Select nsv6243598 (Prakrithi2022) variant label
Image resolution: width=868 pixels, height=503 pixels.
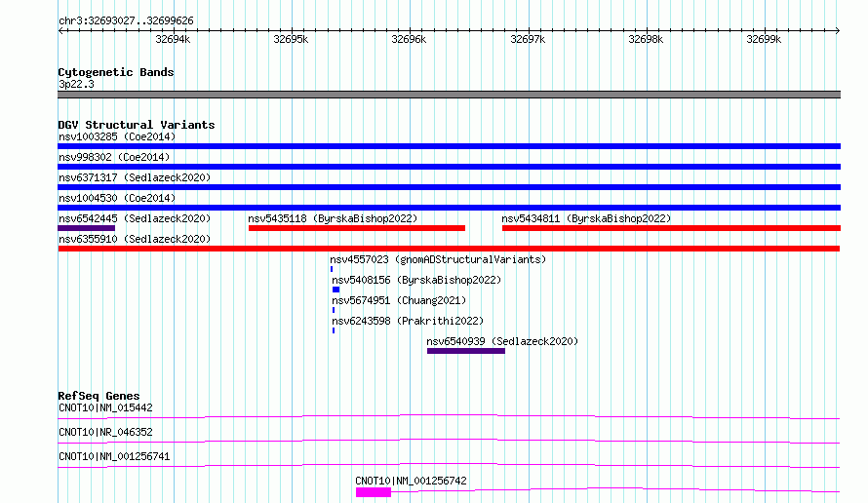[408, 321]
